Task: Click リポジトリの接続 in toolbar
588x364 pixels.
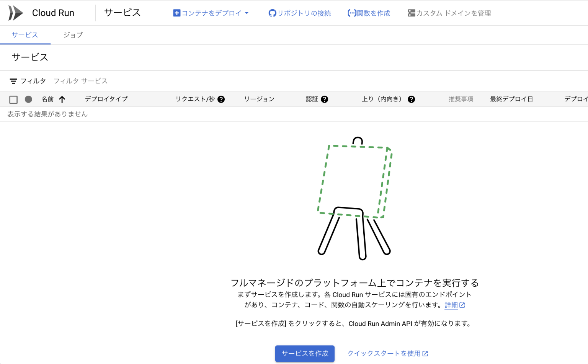Action: [299, 13]
